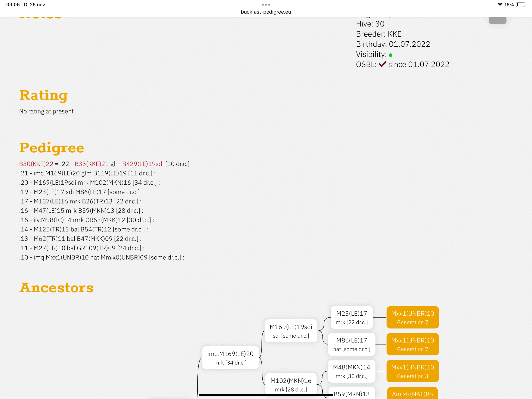
Task: Select the M23(LE)17 ancestor node
Action: point(351,317)
